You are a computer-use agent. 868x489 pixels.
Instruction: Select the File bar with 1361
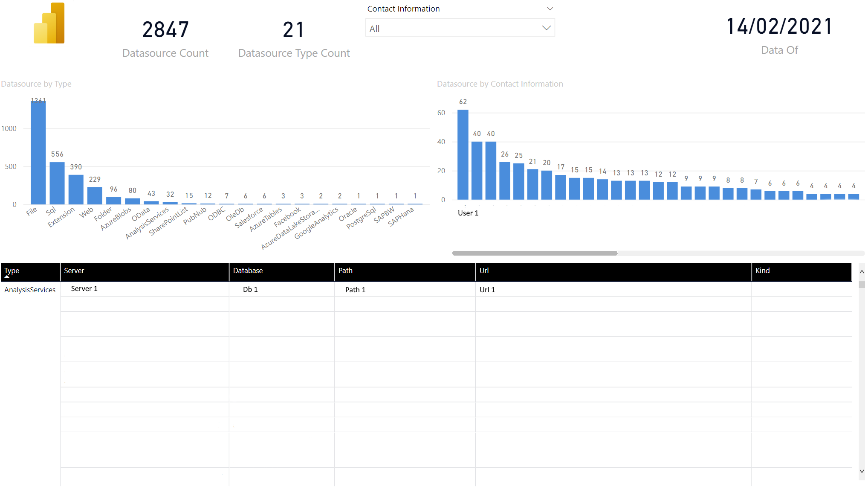click(x=38, y=153)
